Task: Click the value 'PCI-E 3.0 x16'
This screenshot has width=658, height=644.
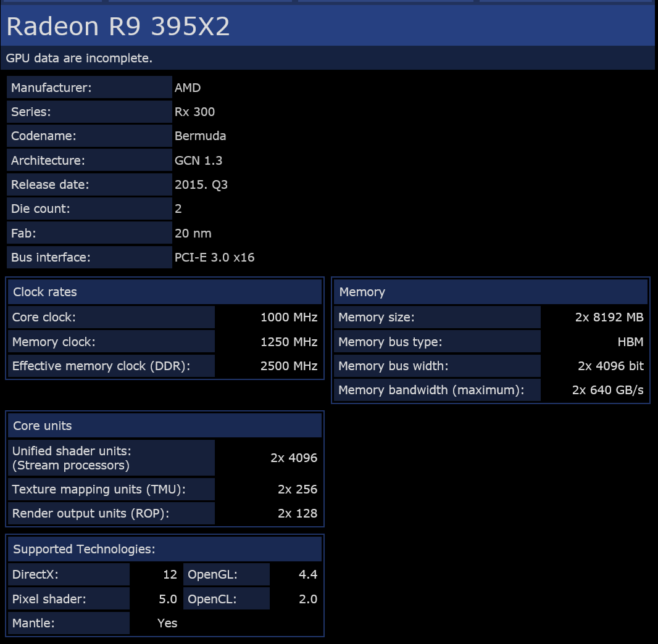Action: point(214,257)
